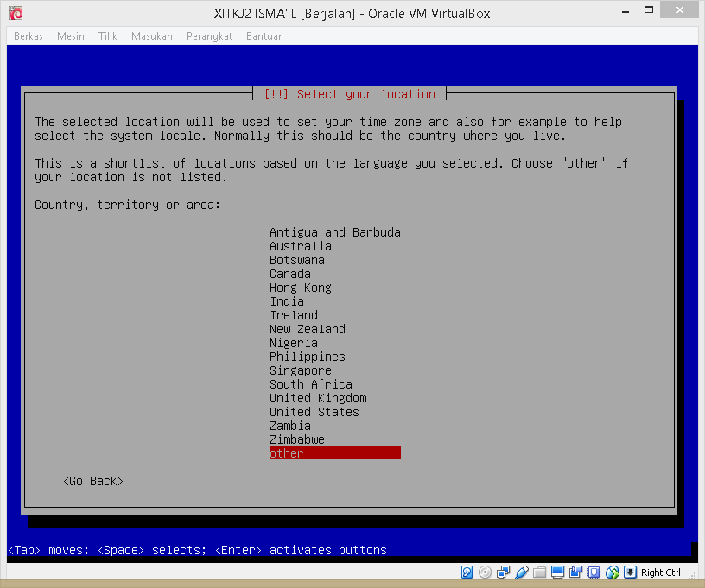The image size is (705, 588).
Task: Select India in the country list
Action: click(335, 301)
